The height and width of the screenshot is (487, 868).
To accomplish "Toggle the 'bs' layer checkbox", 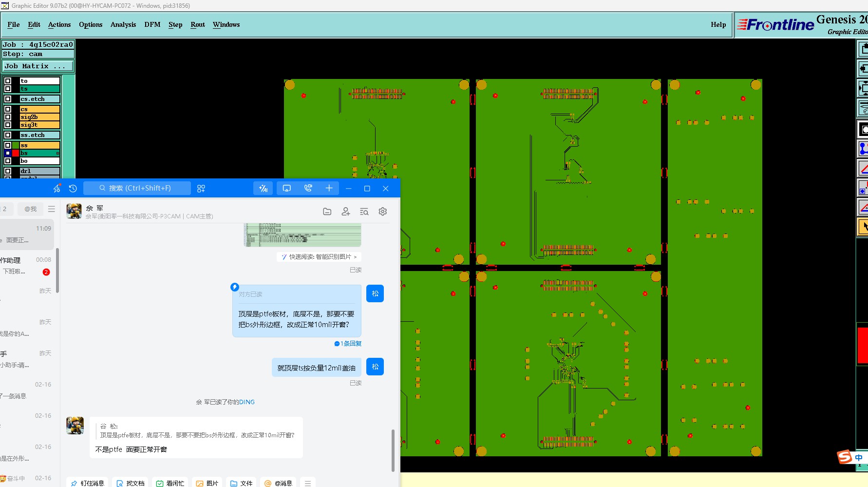I will (x=8, y=153).
